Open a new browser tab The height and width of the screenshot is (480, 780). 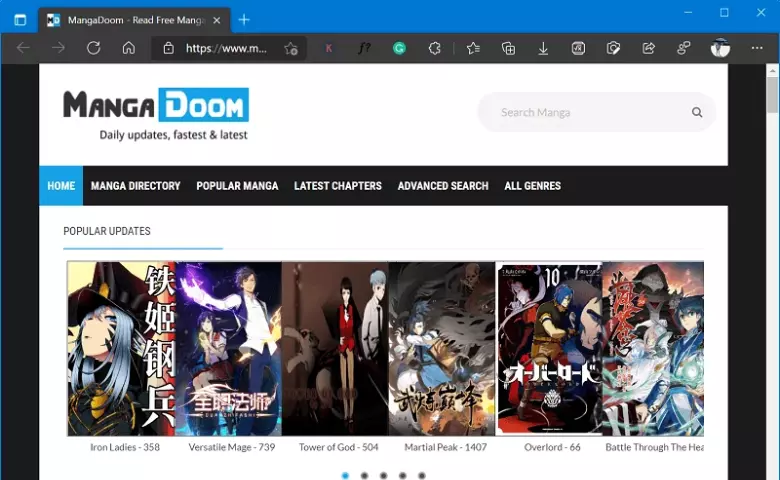(x=244, y=20)
